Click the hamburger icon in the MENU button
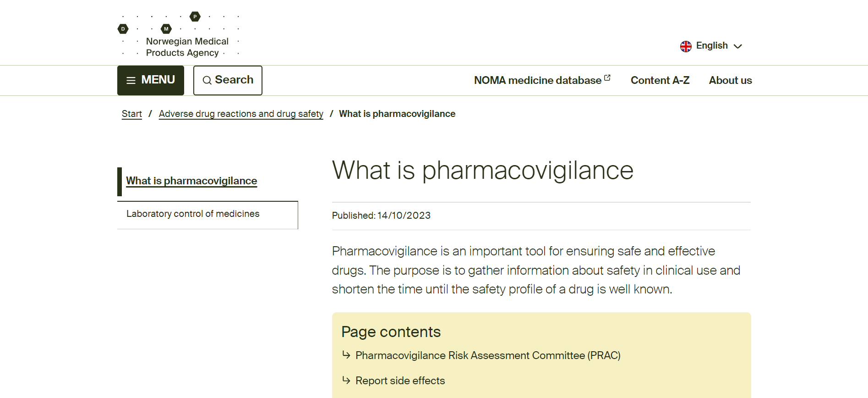 point(131,81)
